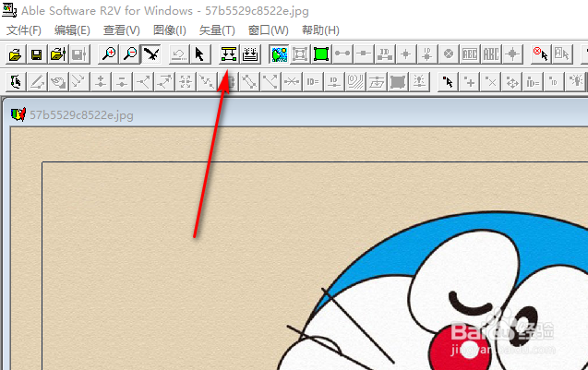Open the 文件(F) menu
Image resolution: width=588 pixels, height=370 pixels.
(24, 30)
